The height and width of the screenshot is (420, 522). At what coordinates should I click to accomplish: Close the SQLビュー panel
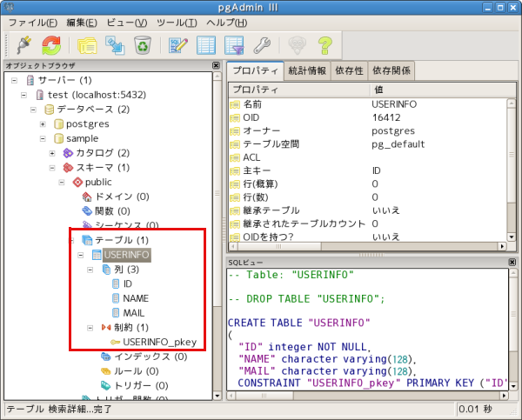click(512, 263)
